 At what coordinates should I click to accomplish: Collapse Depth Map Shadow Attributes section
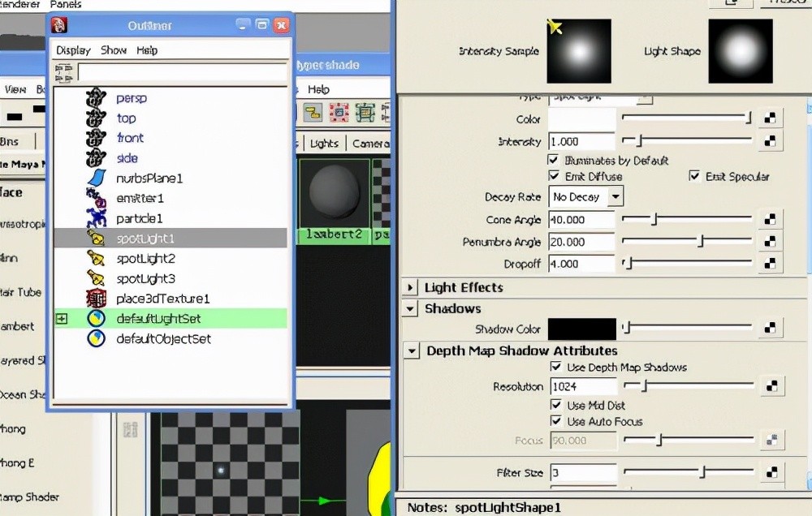412,351
